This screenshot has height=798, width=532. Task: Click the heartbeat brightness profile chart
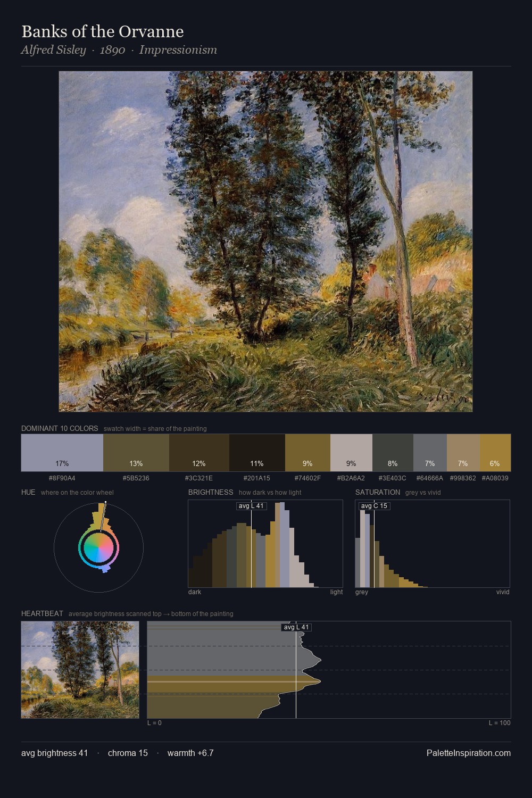tap(329, 670)
